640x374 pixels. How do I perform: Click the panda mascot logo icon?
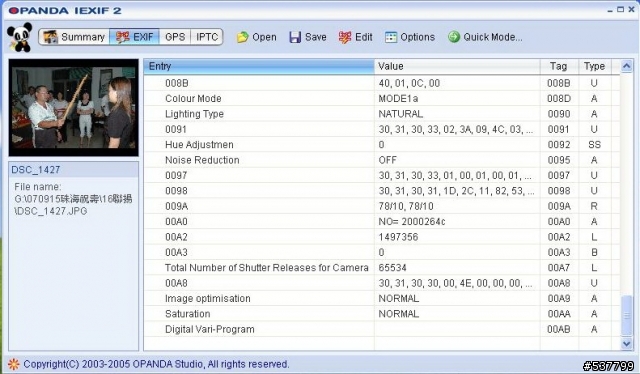pos(20,37)
